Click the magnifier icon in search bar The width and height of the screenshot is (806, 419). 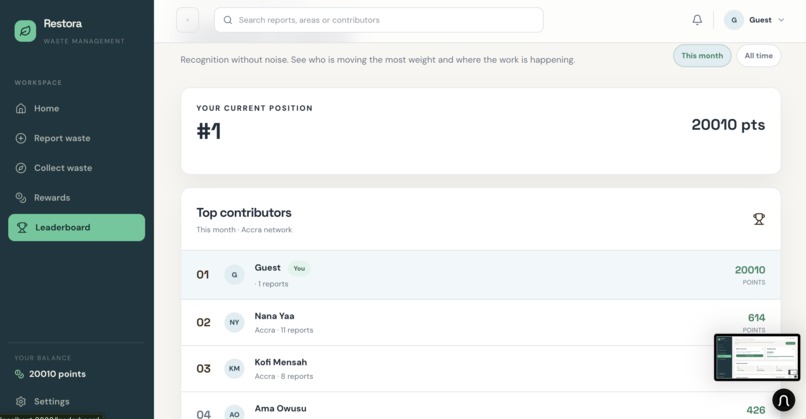pyautogui.click(x=228, y=20)
